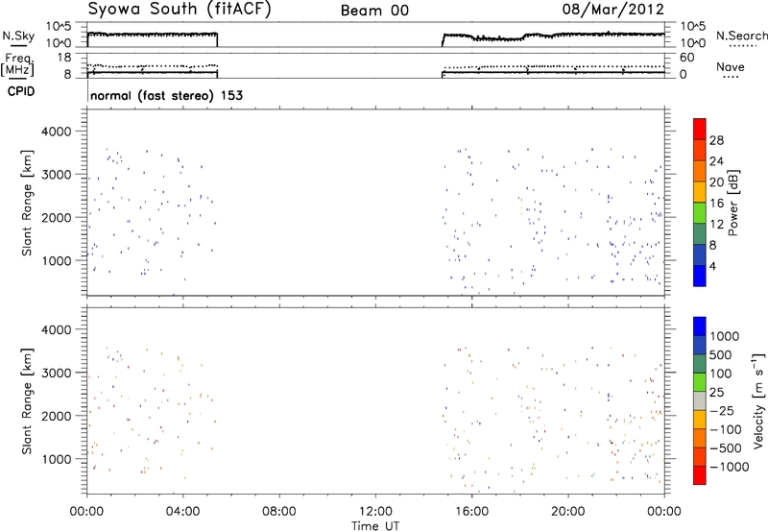Viewport: 768px width, 532px height.
Task: Click the 4000 tick in the velocity panel
Action: click(x=57, y=329)
